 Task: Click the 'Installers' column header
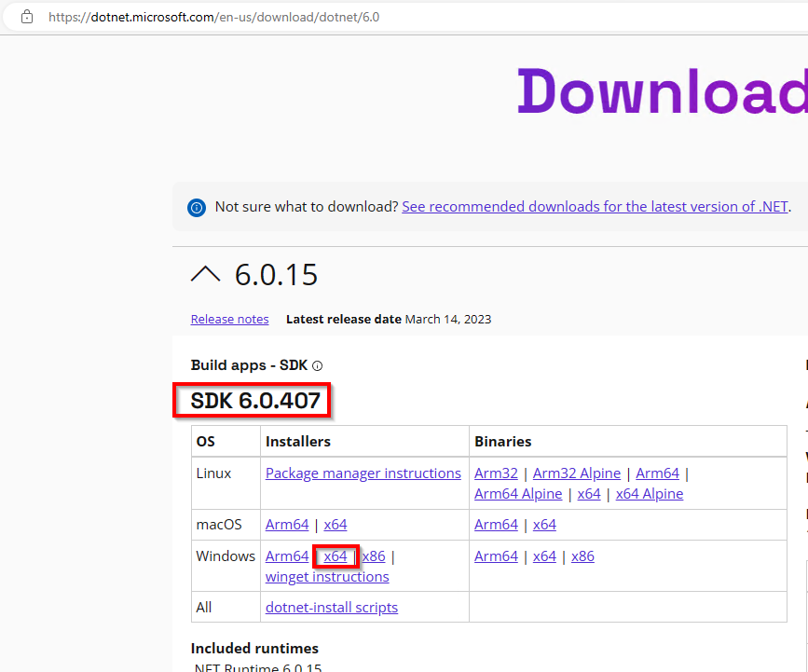[x=298, y=442]
